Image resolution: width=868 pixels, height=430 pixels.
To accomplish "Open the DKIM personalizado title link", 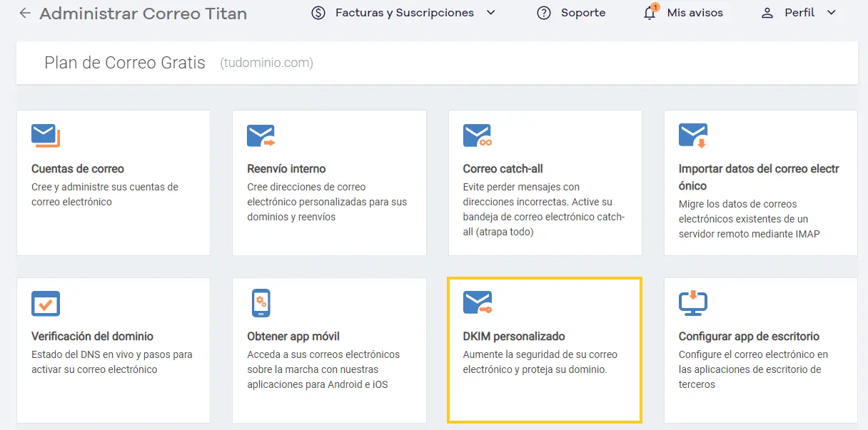I will (514, 337).
